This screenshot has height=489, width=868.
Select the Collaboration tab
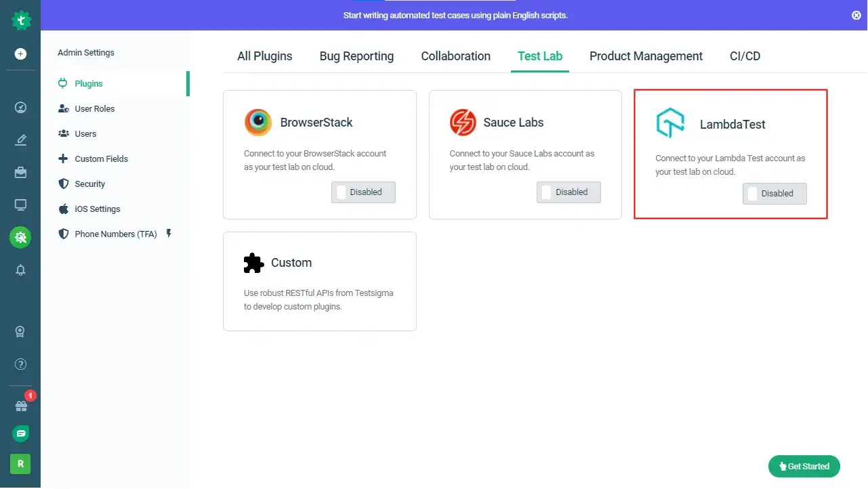click(x=455, y=56)
